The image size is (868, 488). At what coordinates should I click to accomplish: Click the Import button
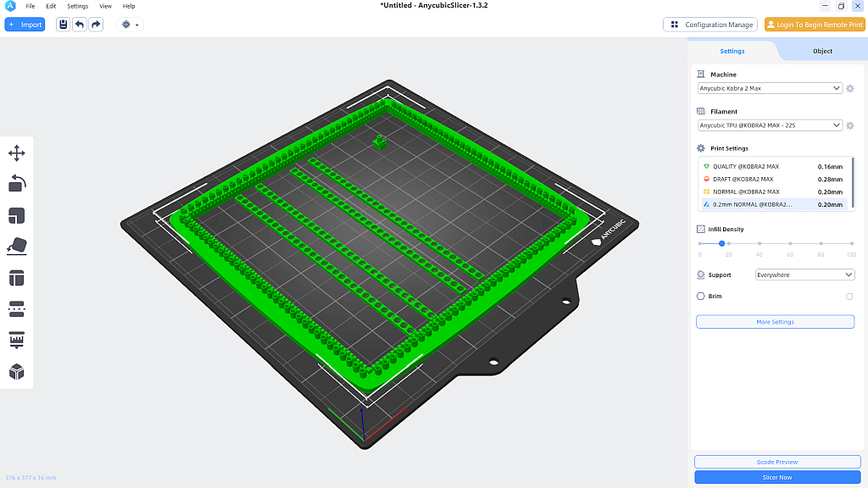(25, 25)
